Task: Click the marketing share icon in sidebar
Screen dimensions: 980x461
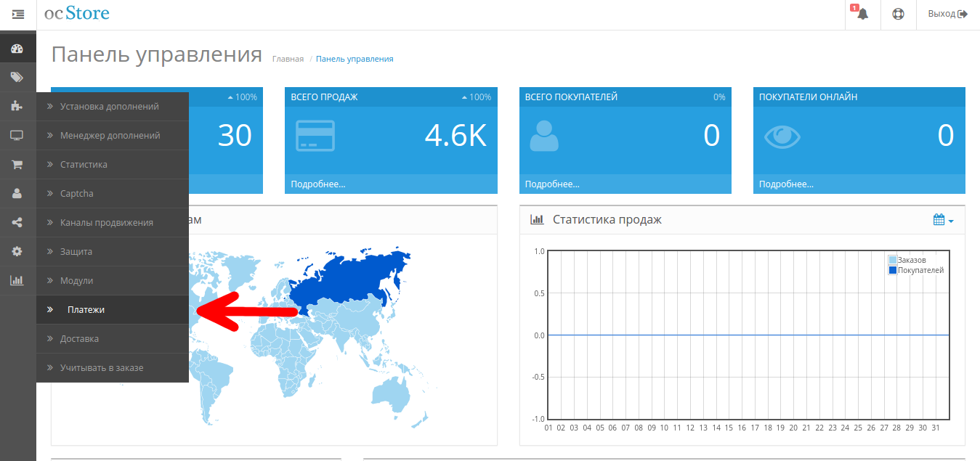Action: point(17,223)
